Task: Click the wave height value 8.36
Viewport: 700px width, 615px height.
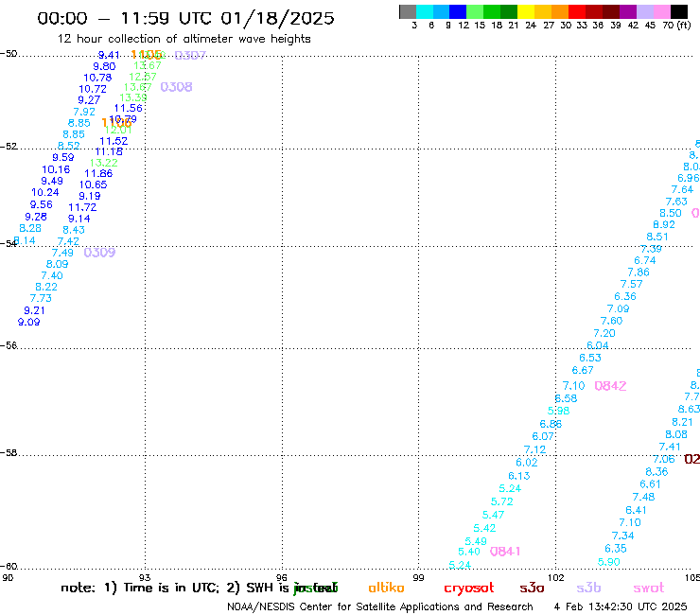Action: click(656, 472)
